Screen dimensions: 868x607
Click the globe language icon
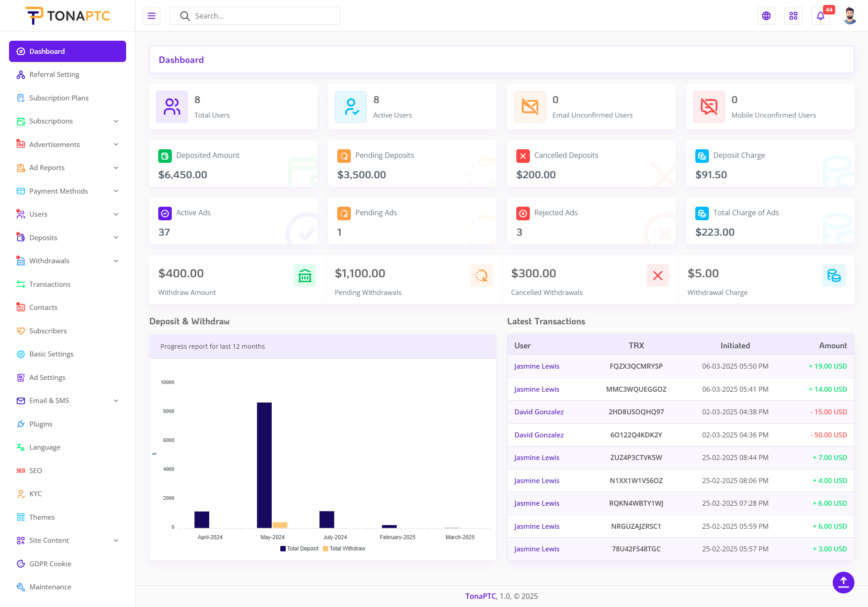766,16
